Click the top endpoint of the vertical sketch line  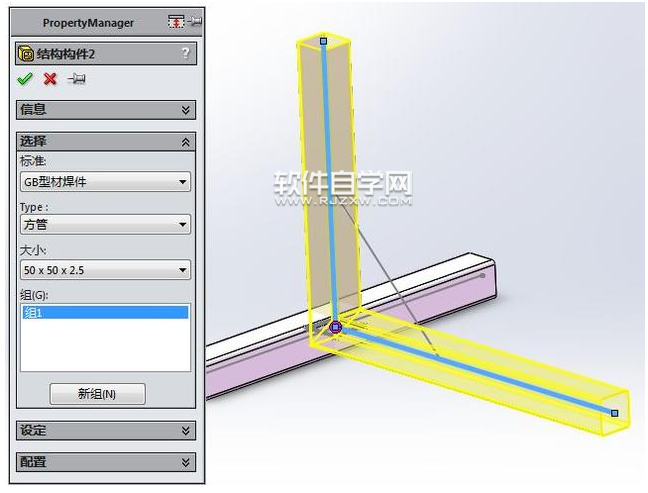tap(324, 41)
